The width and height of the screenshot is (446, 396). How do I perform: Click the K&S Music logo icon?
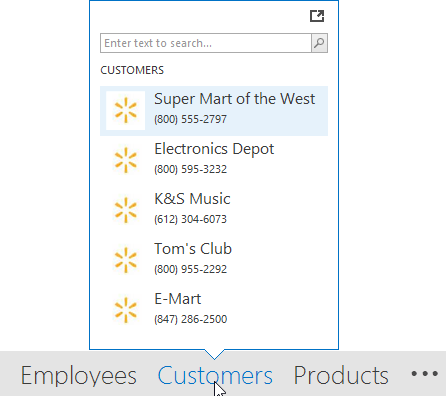(126, 210)
